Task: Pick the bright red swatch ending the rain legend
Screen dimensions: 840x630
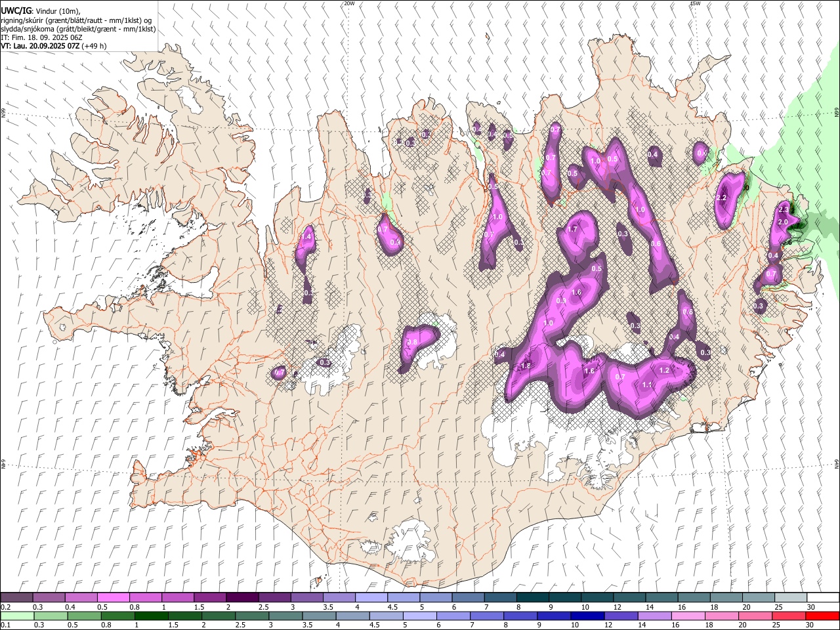Action: [x=822, y=616]
